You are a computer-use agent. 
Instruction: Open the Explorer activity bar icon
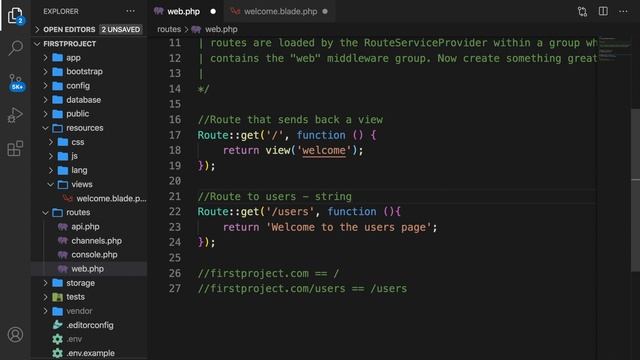coord(16,16)
